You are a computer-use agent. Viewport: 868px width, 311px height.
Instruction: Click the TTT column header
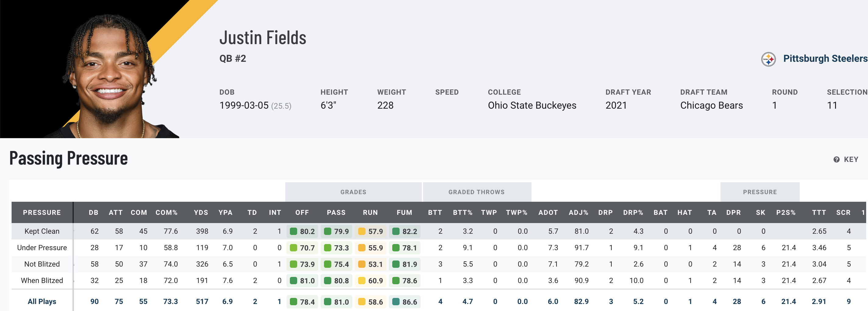click(x=819, y=212)
